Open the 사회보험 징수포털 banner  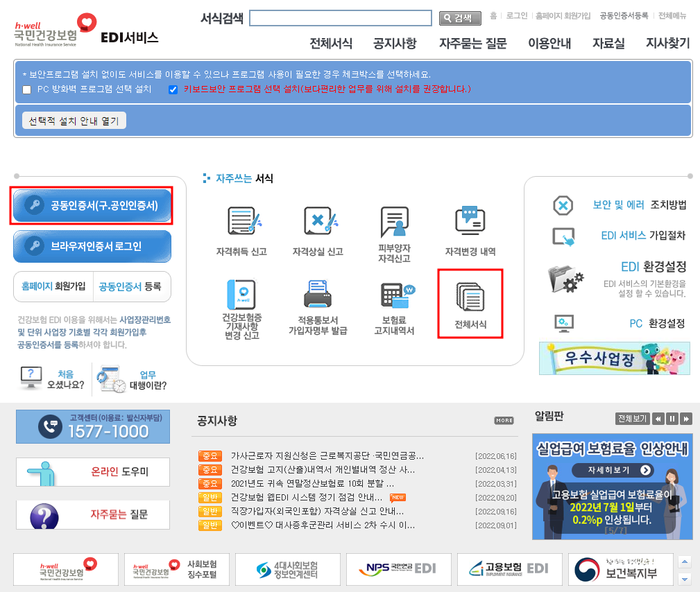pyautogui.click(x=177, y=569)
